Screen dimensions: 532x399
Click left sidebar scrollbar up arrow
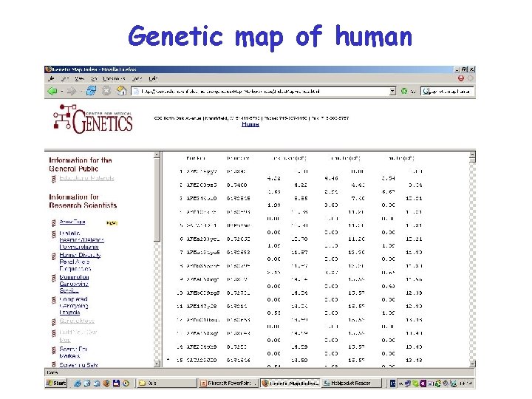point(157,154)
